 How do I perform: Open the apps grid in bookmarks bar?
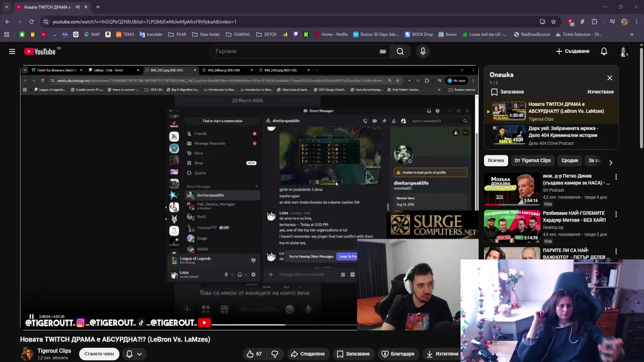coord(7,35)
